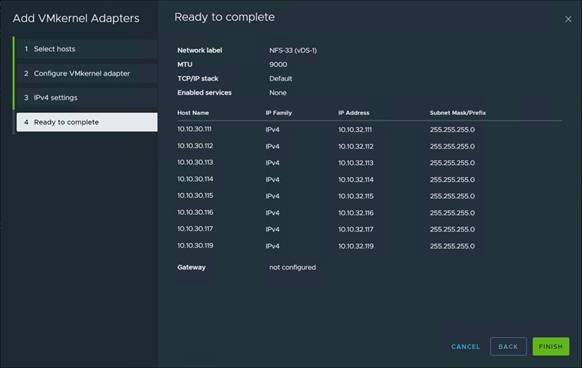The image size is (582, 368).
Task: Select the host row 10.10.30.111
Action: coord(369,130)
